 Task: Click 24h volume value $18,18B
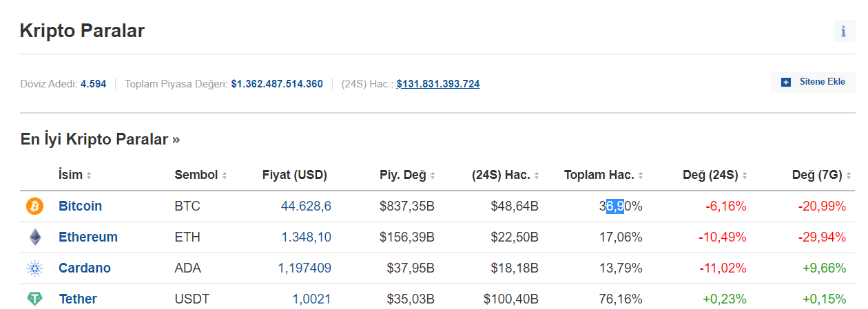tap(515, 268)
